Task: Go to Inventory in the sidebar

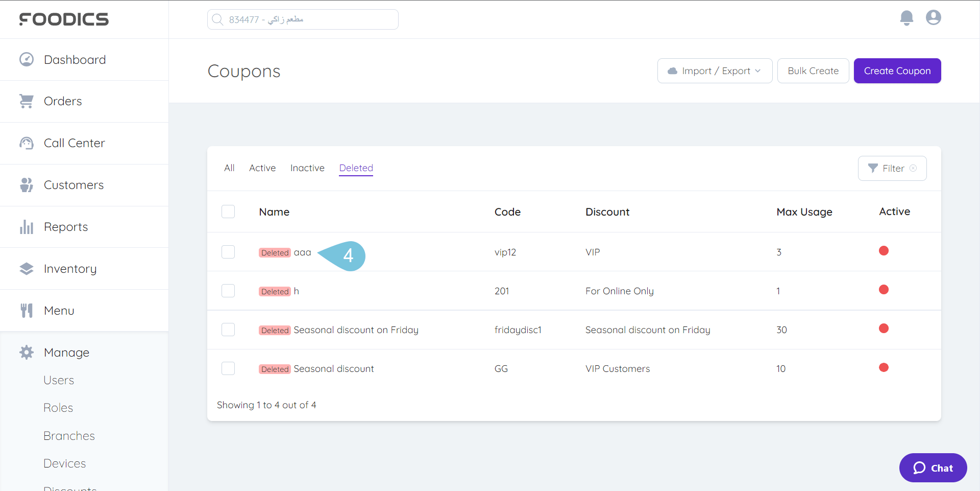Action: 84,269
